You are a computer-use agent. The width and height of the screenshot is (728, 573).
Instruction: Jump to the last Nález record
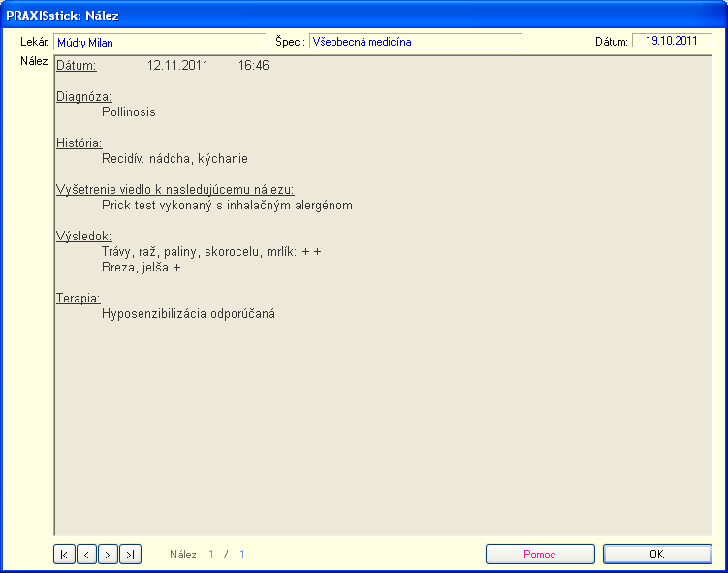pyautogui.click(x=131, y=554)
